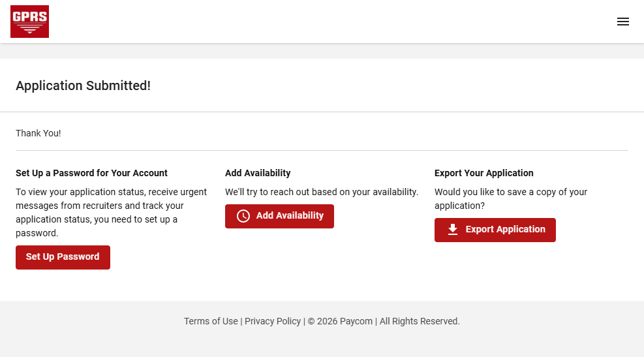
Task: Click the bold 'Add Availability' section heading
Action: 258,173
